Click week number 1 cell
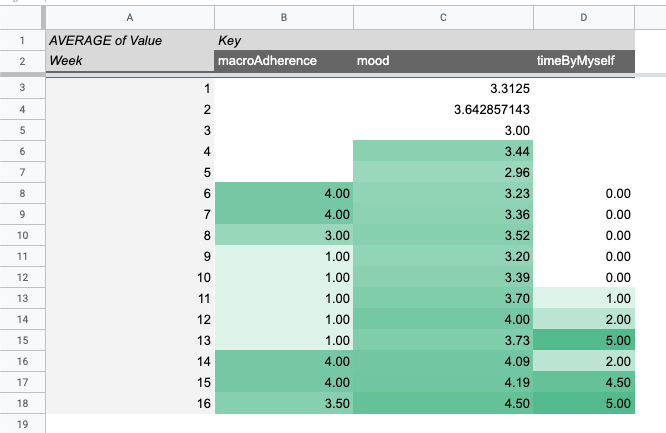The height and width of the screenshot is (433, 666). 130,88
